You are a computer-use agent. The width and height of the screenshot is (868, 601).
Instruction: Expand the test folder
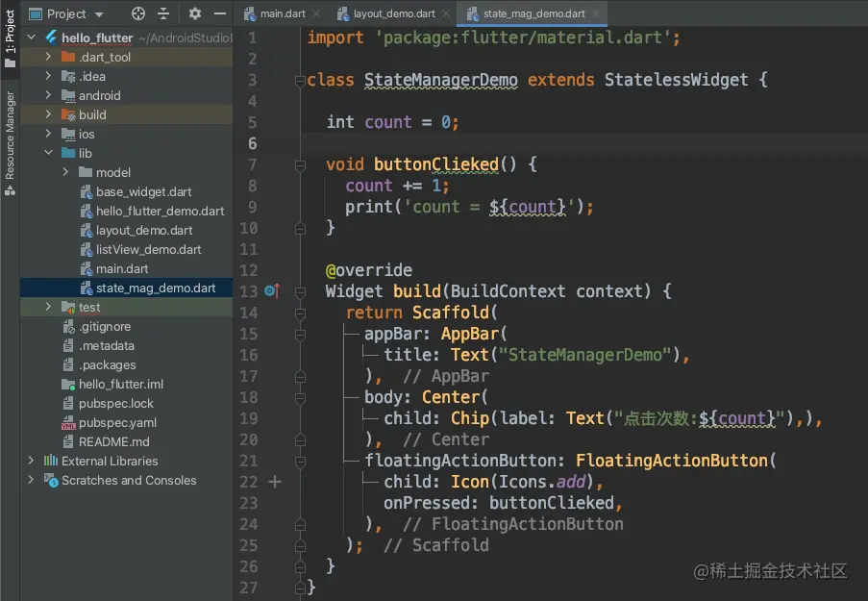(48, 307)
